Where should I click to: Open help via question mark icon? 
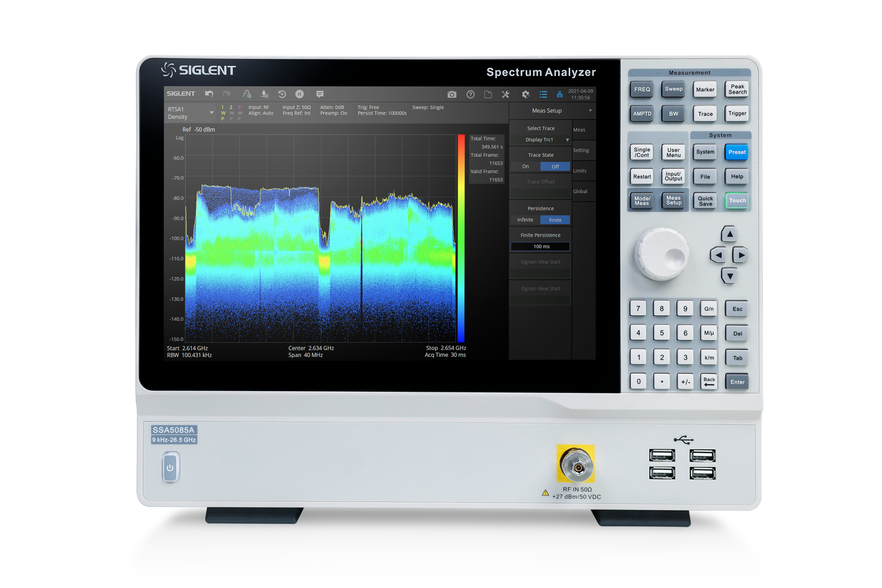470,94
